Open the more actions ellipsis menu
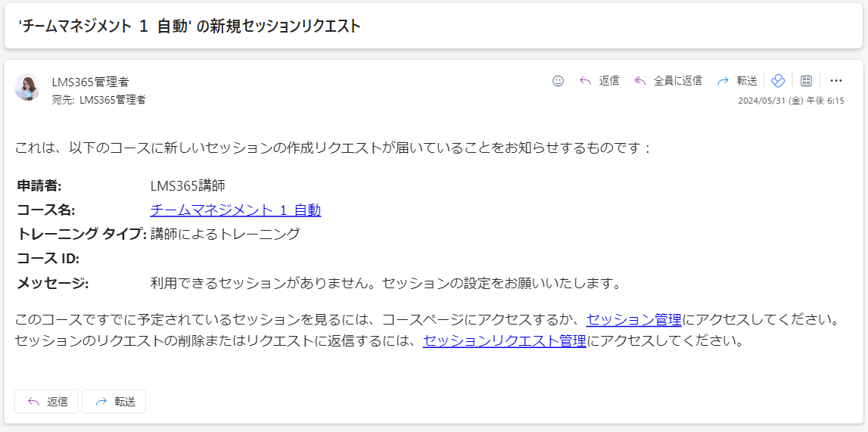868x432 pixels. (836, 81)
